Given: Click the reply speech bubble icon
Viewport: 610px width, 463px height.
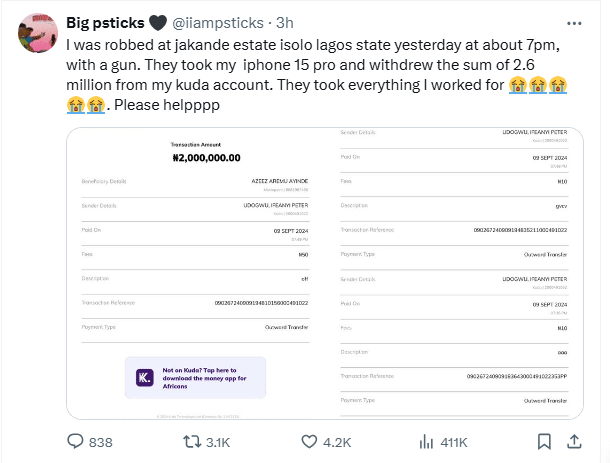Looking at the screenshot, I should [75, 441].
